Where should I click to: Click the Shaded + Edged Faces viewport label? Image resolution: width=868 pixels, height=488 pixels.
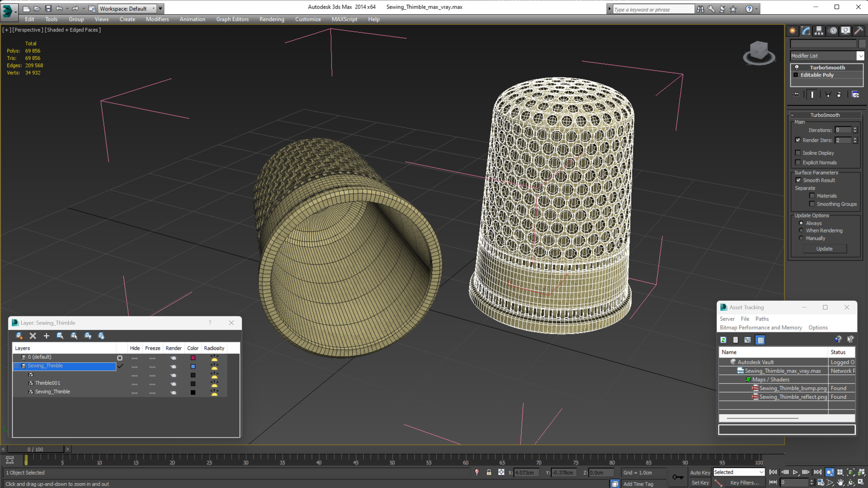[73, 29]
